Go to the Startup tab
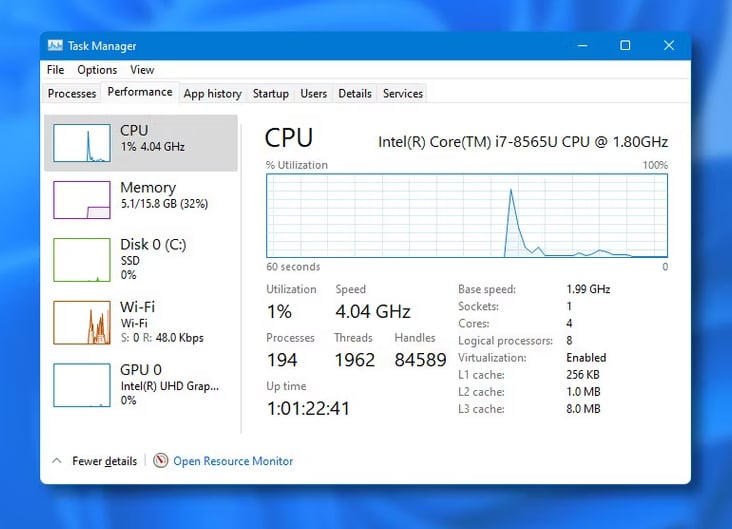Screen dimensions: 732x529 coord(271,93)
